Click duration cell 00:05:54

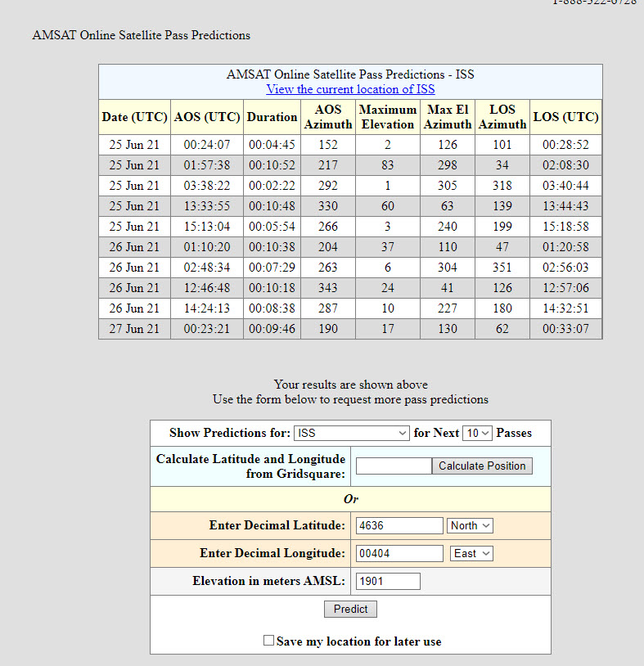tap(272, 227)
